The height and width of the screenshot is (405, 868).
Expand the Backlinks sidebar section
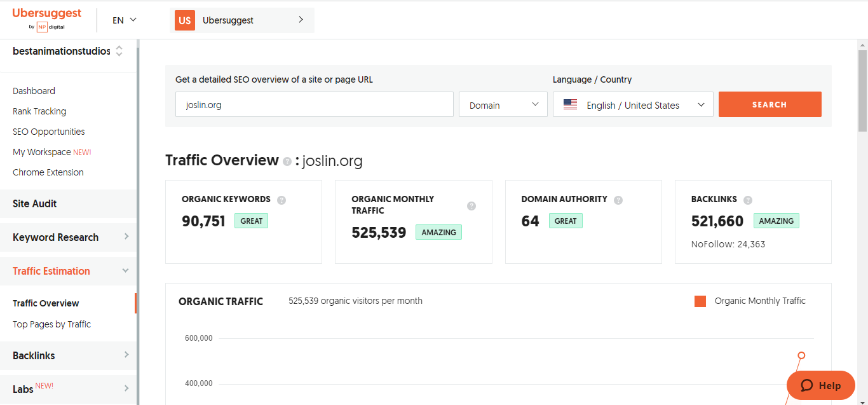tap(68, 355)
